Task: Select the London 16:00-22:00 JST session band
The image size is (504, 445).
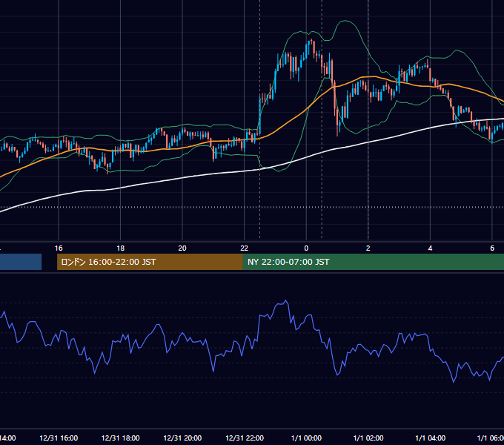Action: (150, 262)
